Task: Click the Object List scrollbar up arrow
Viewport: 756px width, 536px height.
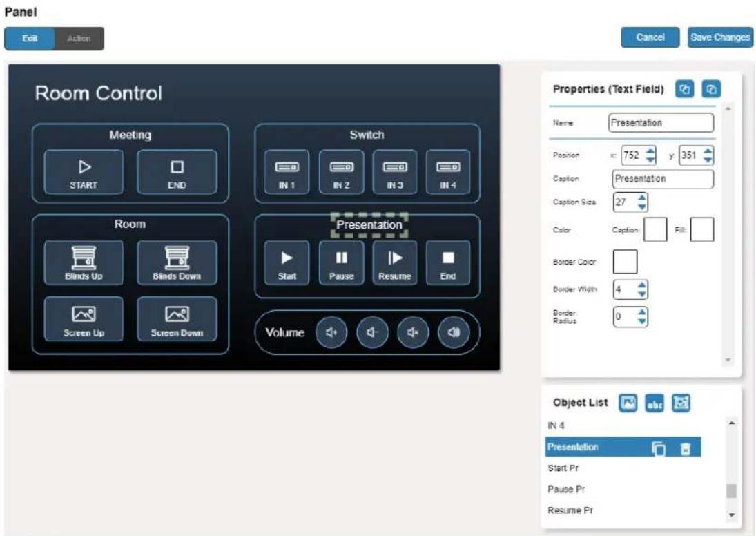Action: (731, 423)
